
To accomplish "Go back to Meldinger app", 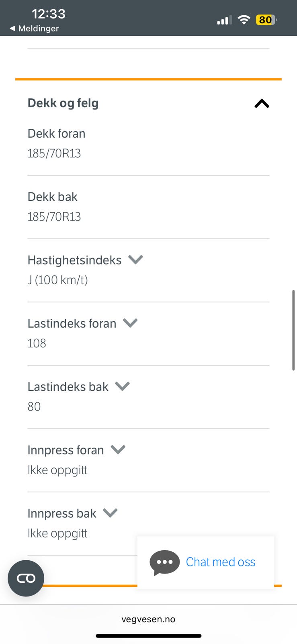I will (38, 29).
